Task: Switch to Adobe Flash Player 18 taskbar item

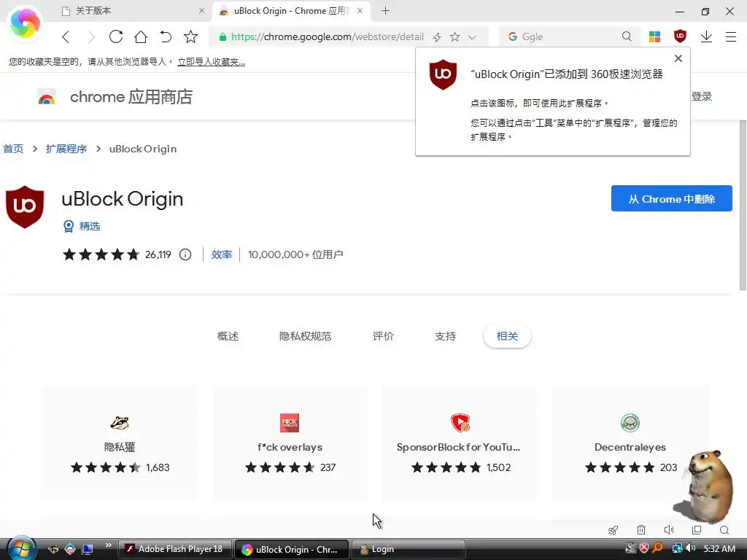Action: pyautogui.click(x=175, y=549)
